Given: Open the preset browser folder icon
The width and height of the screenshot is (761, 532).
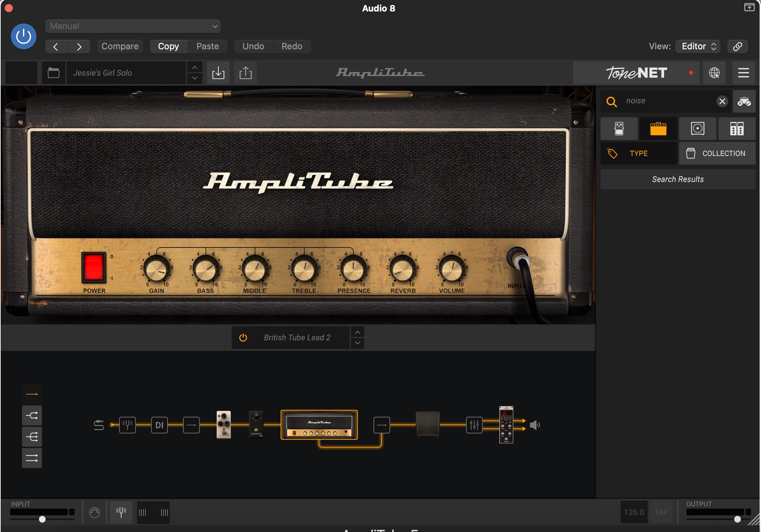Looking at the screenshot, I should pos(53,73).
